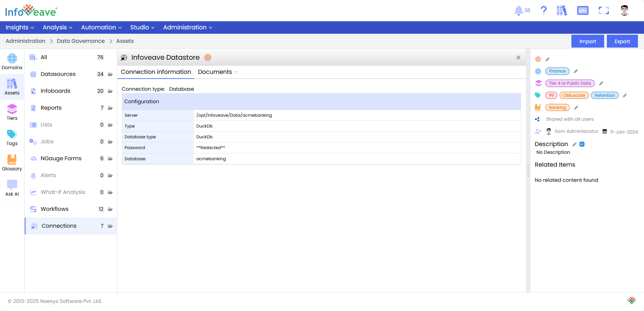This screenshot has height=311, width=644.
Task: Open folder icon next to Datasources
Action: click(x=110, y=74)
